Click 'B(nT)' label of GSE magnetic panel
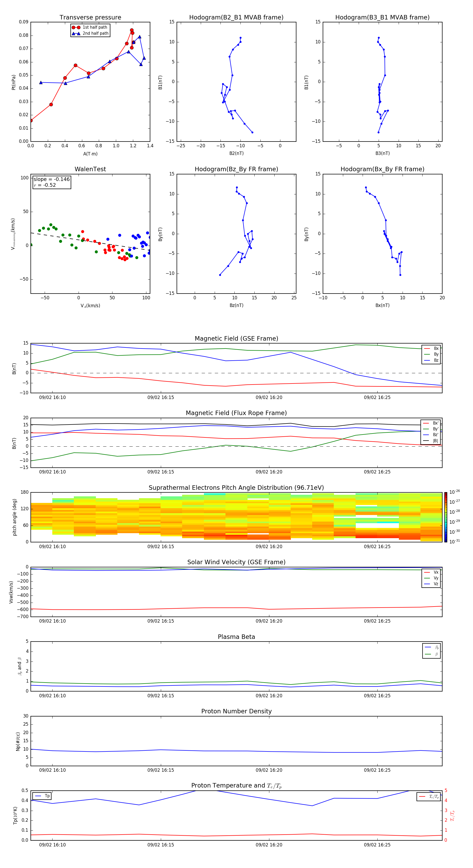Viewport: 473px width, 868px height. point(14,368)
